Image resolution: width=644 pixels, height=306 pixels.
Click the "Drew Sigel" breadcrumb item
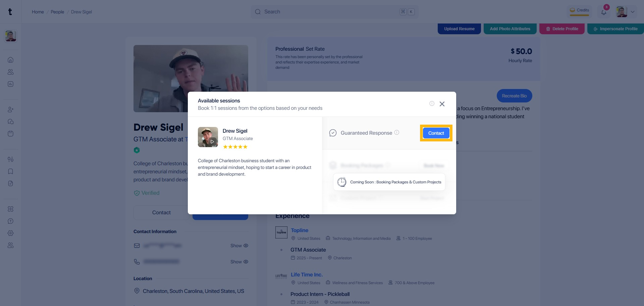point(82,12)
